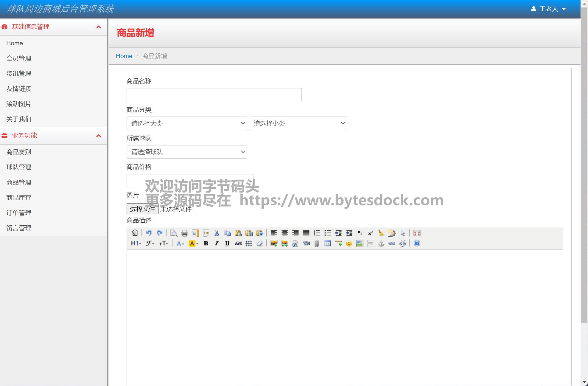Screen dimensions: 588x386
Task: Insert emoticon with smiley face icon
Action: pos(349,244)
